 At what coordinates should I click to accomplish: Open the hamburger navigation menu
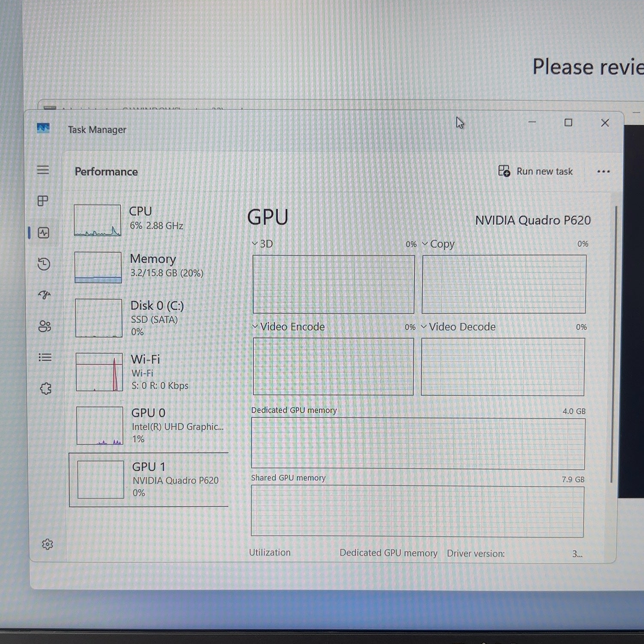click(x=43, y=170)
